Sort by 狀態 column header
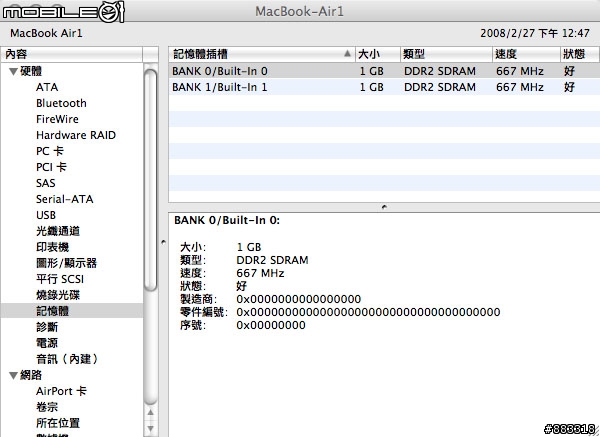Image resolution: width=600 pixels, height=437 pixels. click(x=580, y=54)
